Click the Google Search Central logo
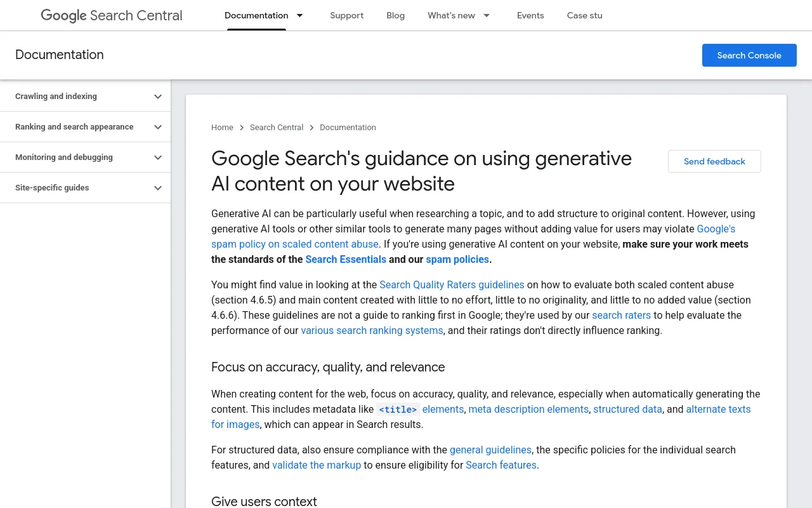Screen dimensions: 812x508 (x=112, y=15)
